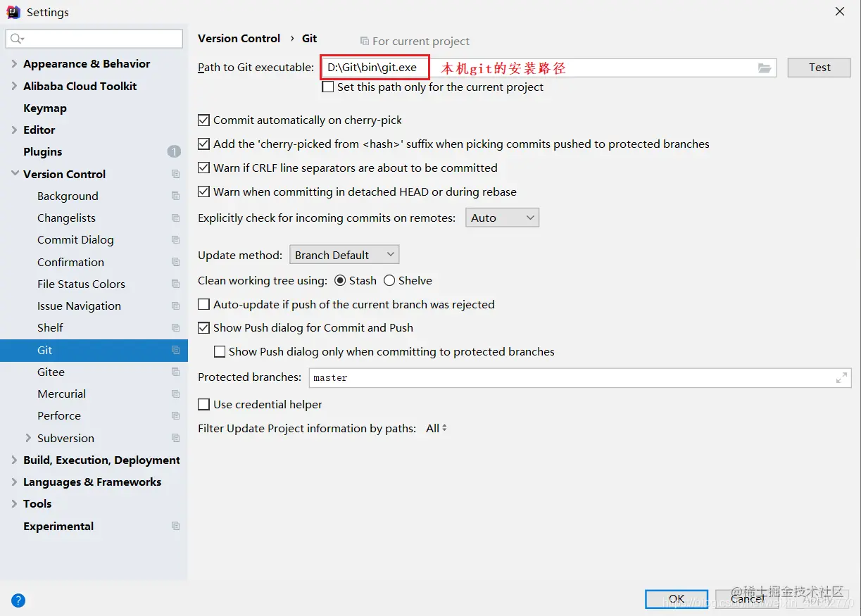Click the project-level icon beside Mercurial
Screen dimensions: 861x616
point(175,394)
